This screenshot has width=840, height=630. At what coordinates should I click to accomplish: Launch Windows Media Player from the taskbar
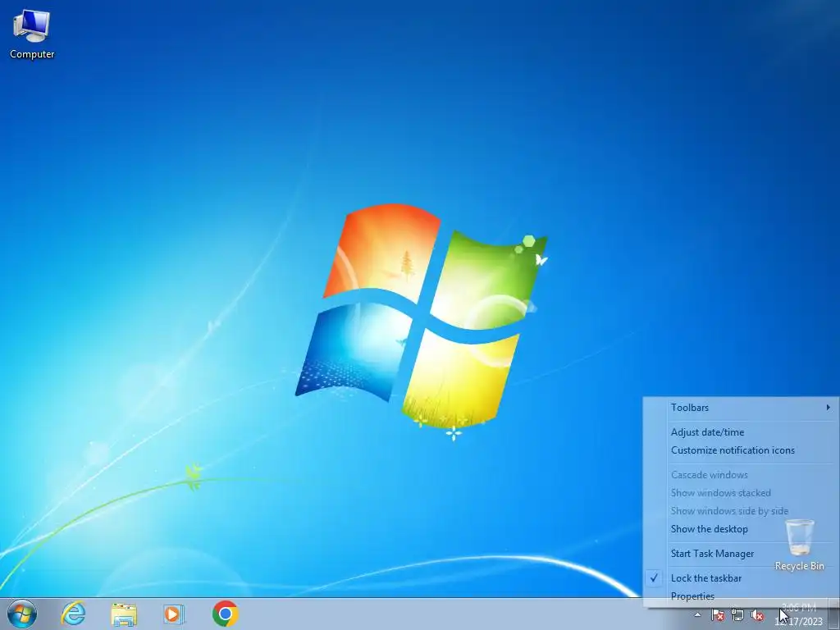[x=174, y=614]
